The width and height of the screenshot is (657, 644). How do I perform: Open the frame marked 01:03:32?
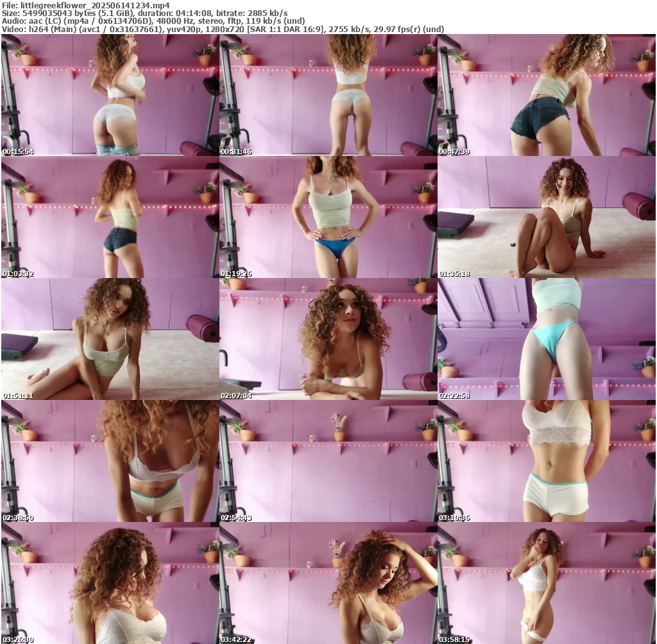coord(110,217)
